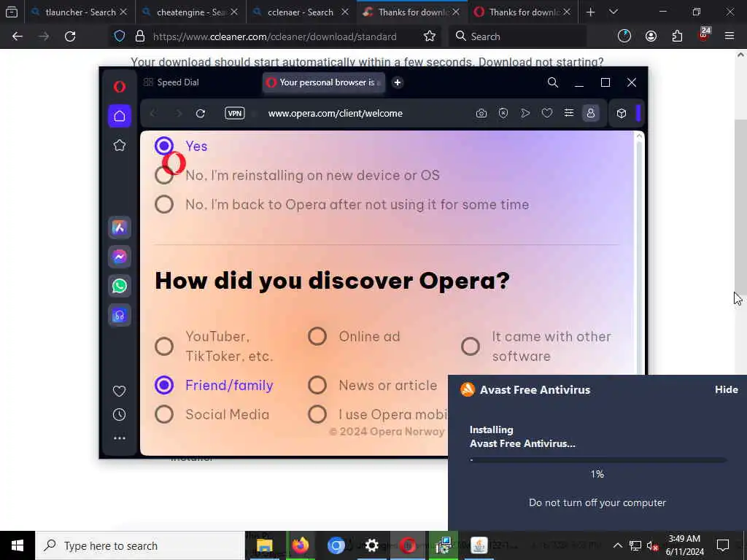The image size is (747, 560).
Task: Open Opera flow send icon
Action: pos(525,113)
